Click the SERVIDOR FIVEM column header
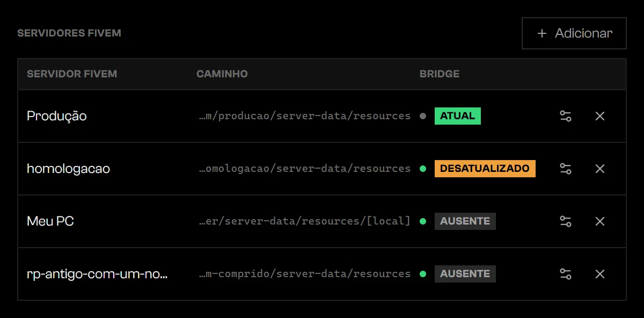This screenshot has width=644, height=318. [x=72, y=74]
